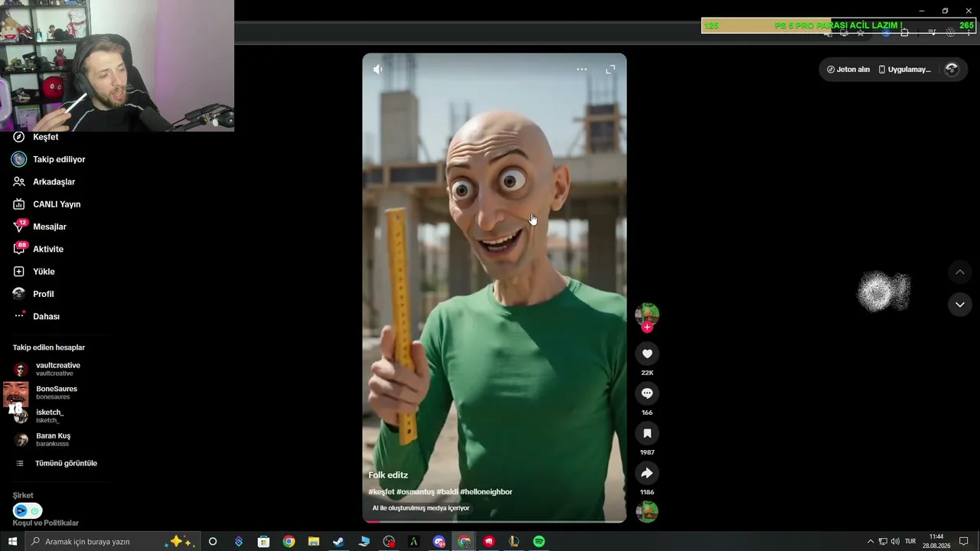Open Mesajlar inbox
Screen dimensions: 980x551
40,227
